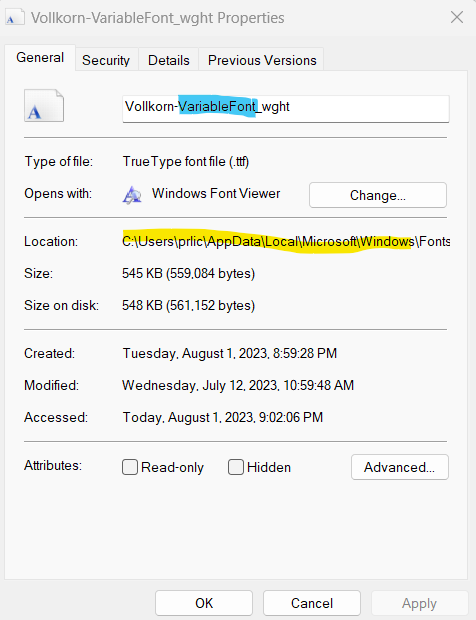The image size is (476, 620).
Task: Confirm with the OK button
Action: pos(204,603)
